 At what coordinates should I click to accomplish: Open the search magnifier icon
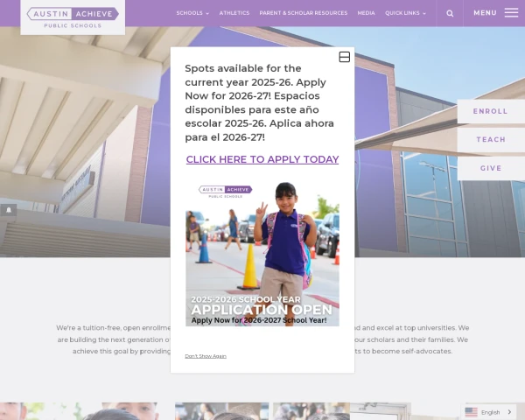point(450,13)
